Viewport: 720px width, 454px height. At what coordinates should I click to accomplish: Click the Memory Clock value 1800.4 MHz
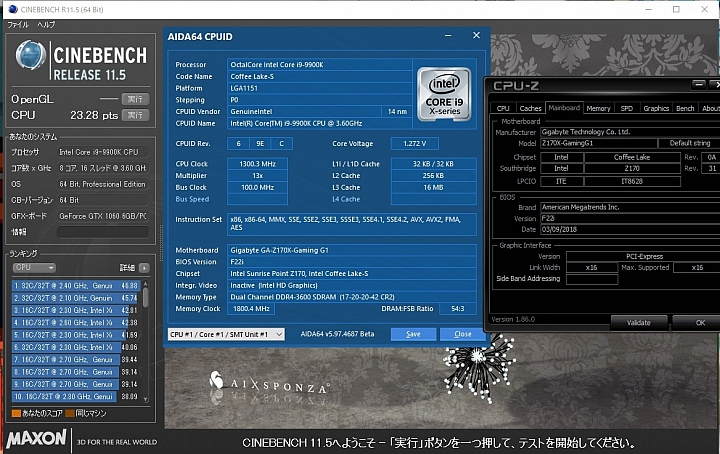[251, 309]
